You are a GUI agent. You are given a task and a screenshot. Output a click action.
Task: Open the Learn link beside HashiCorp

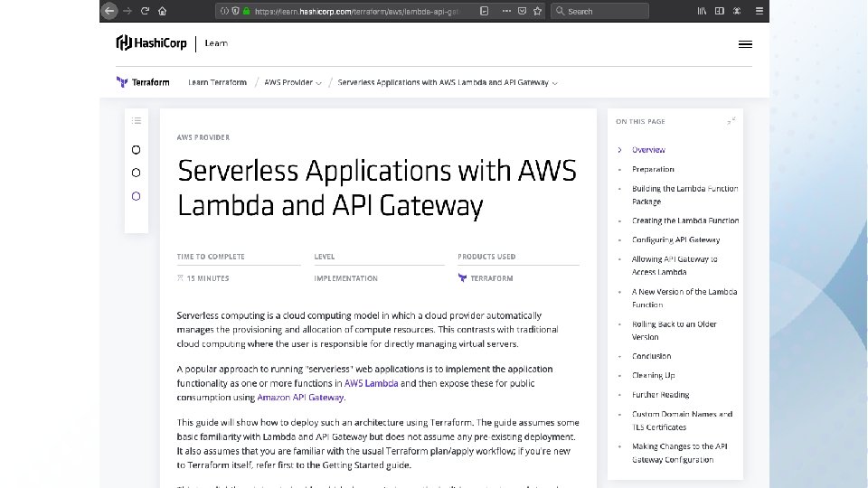[x=216, y=43]
